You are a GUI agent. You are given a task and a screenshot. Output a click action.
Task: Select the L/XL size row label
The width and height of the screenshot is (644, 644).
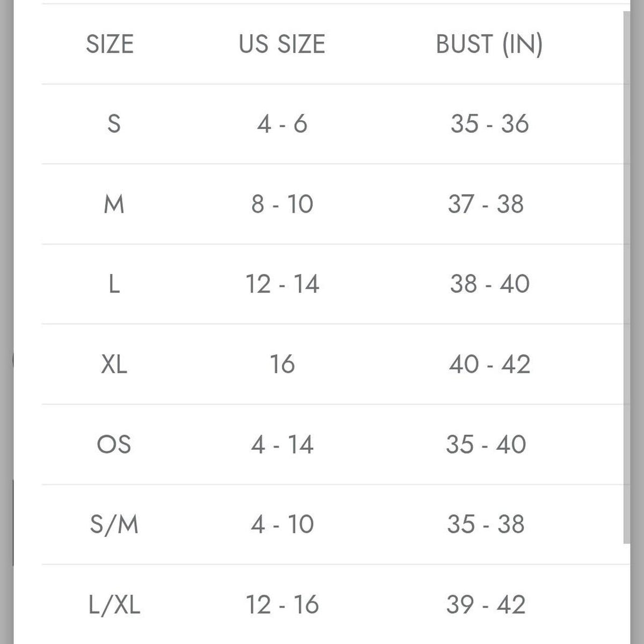pos(114,605)
